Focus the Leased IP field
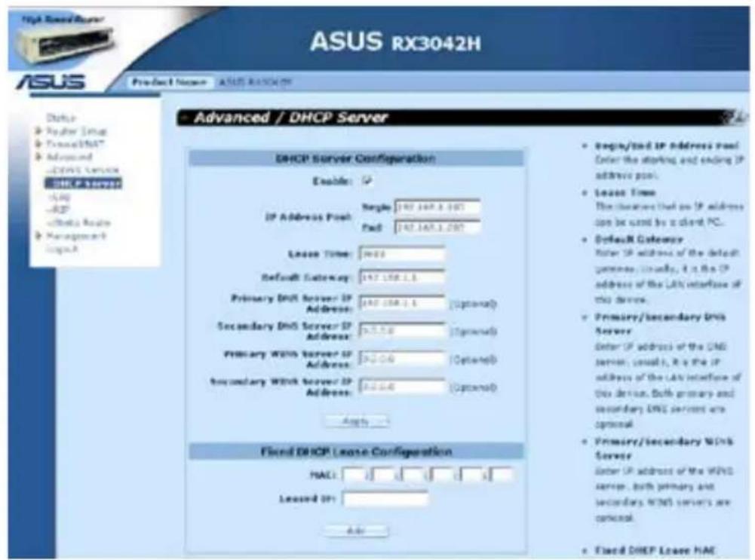 tap(385, 499)
